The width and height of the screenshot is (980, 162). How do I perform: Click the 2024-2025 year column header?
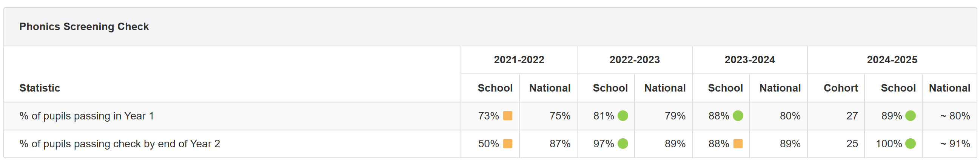[892, 60]
